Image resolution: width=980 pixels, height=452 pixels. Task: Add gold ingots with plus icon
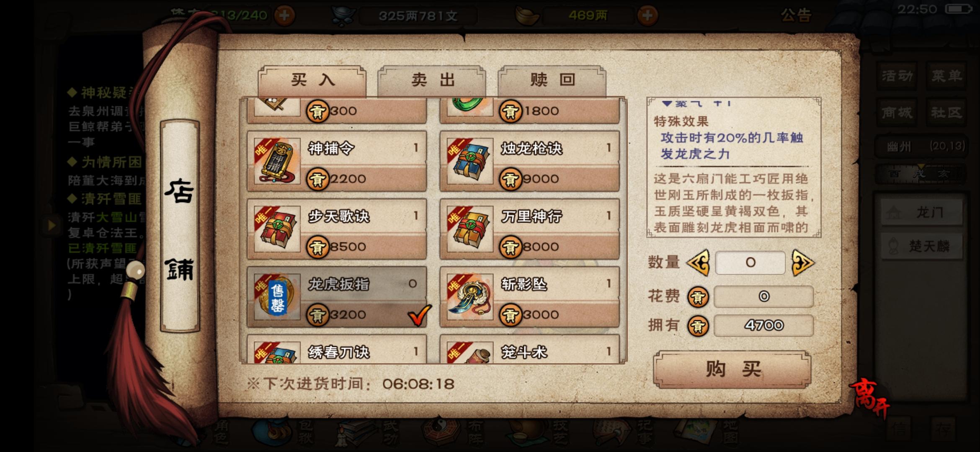647,16
